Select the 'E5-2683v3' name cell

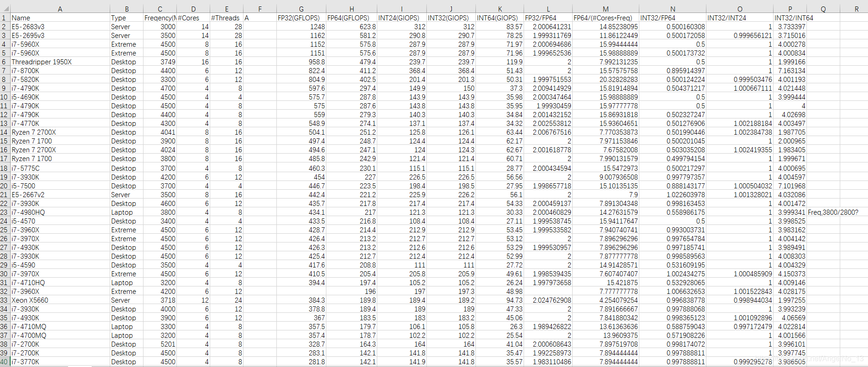[x=60, y=27]
